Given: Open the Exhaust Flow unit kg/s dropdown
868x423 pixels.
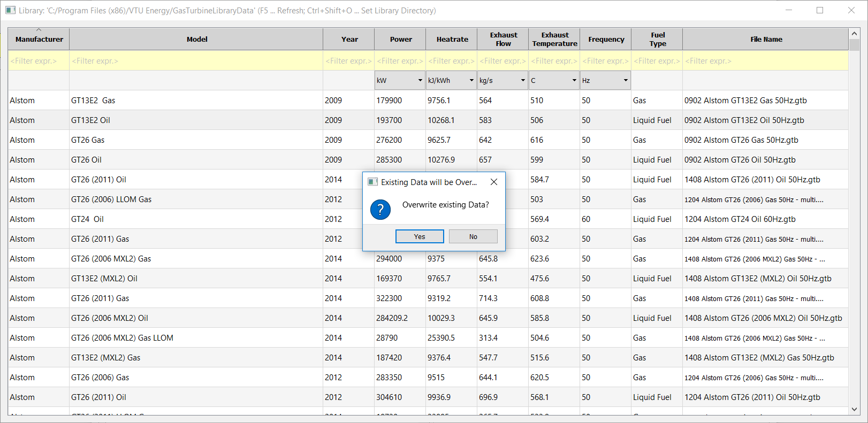Looking at the screenshot, I should coord(502,80).
